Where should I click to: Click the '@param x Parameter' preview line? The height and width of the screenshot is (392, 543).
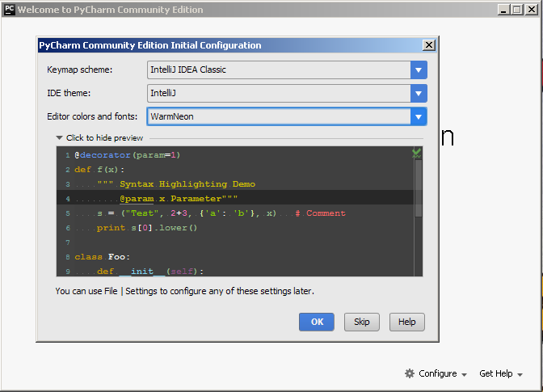[x=179, y=199]
